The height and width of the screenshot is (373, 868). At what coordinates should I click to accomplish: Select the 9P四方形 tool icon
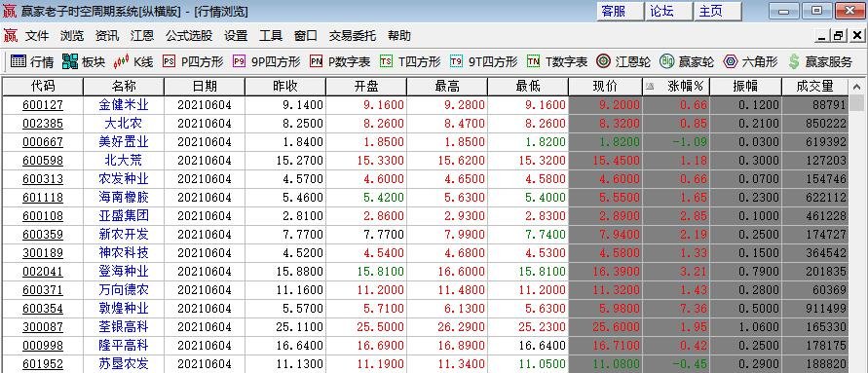click(x=239, y=61)
